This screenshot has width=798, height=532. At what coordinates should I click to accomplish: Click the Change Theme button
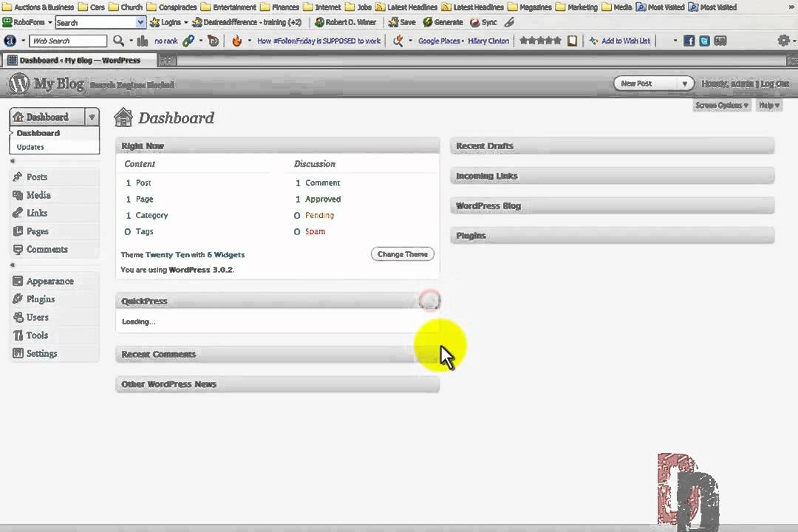[403, 254]
